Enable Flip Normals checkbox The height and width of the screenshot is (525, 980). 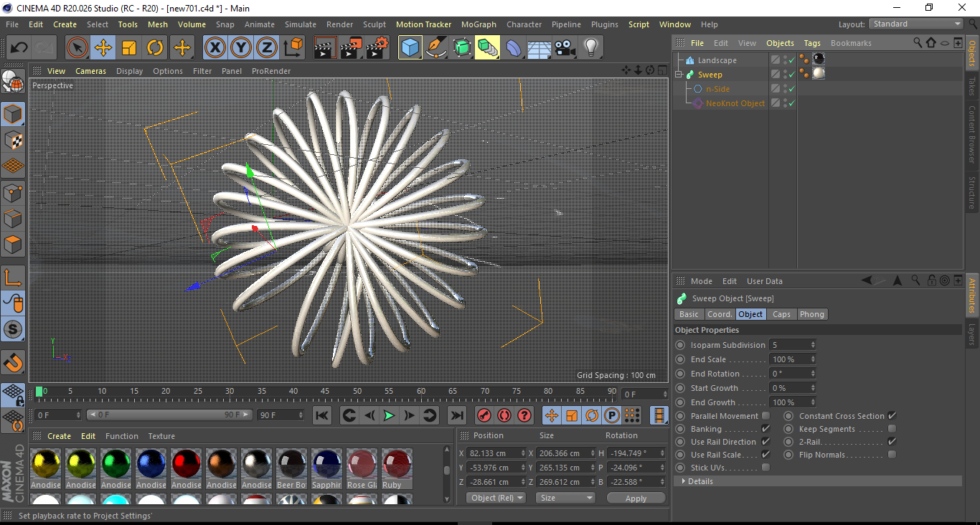tap(892, 455)
